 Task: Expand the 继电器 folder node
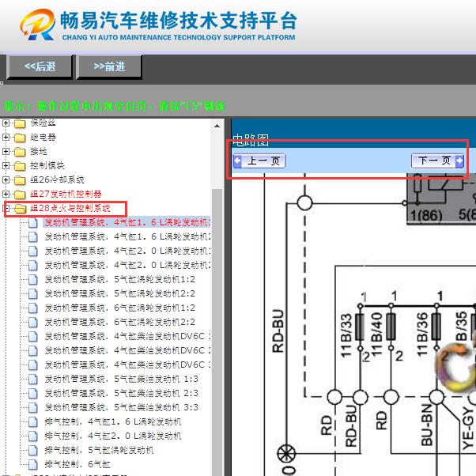(x=6, y=138)
